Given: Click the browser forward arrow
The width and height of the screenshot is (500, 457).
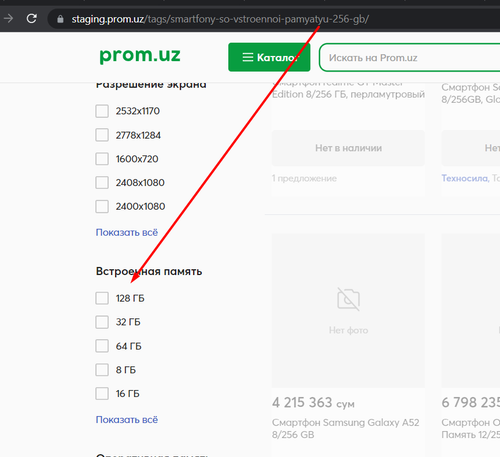Looking at the screenshot, I should tap(8, 18).
